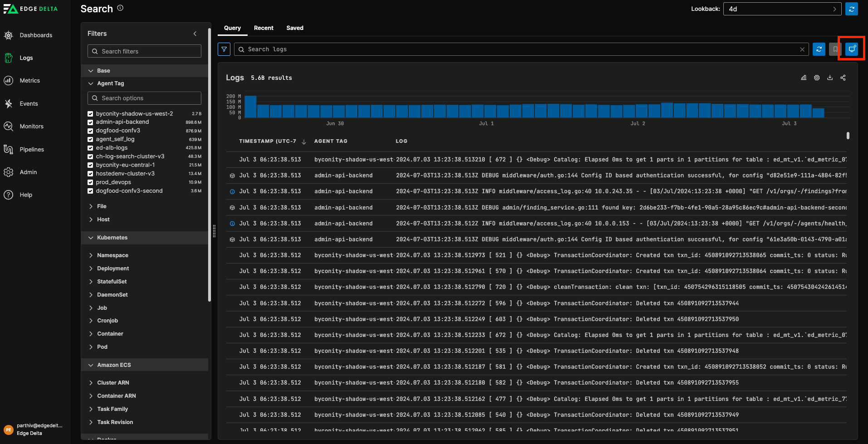Viewport: 868px width, 444px height.
Task: Switch to the Recent tab
Action: [x=263, y=28]
